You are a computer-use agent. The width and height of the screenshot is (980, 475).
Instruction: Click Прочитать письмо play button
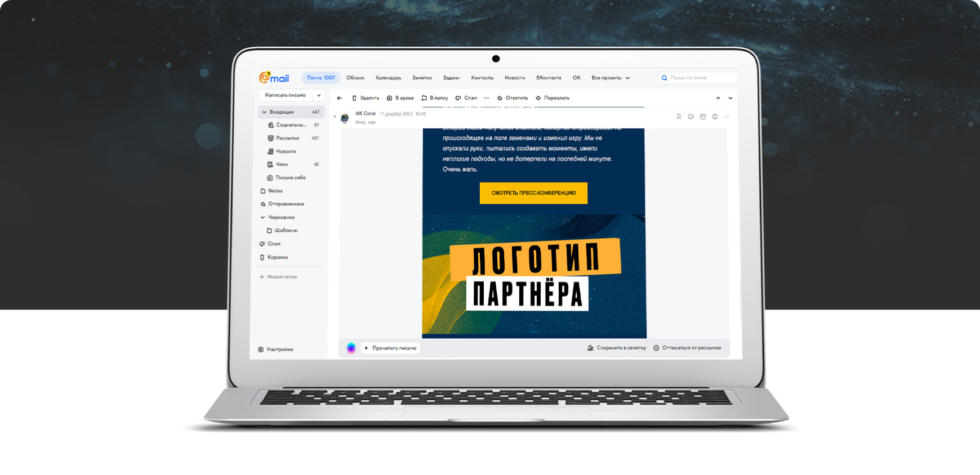click(x=391, y=348)
